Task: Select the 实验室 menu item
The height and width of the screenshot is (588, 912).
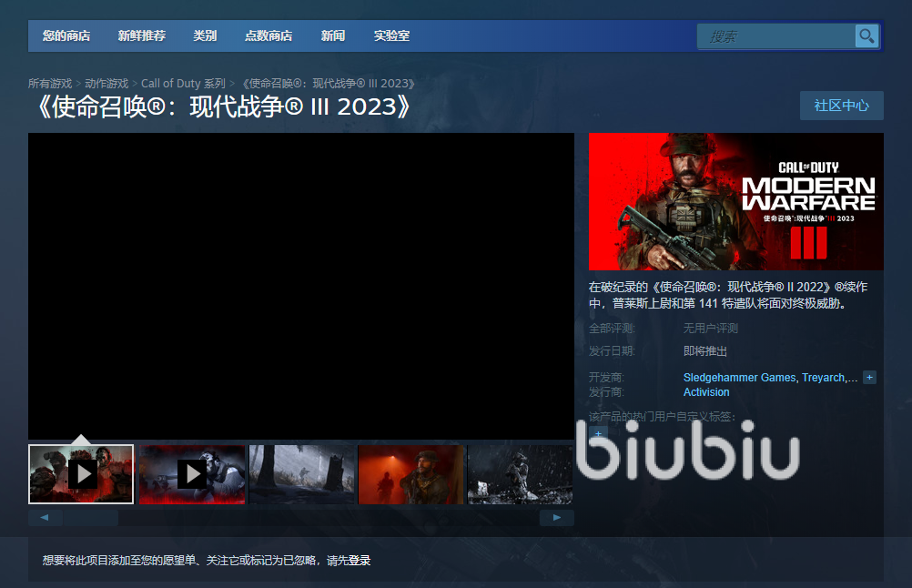Action: tap(391, 35)
